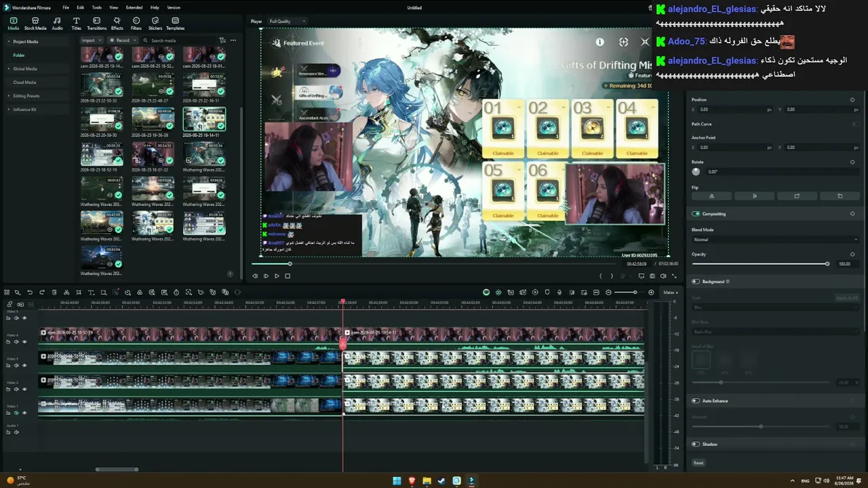Add a keyframe for Rotate
Screen dimensions: 868x488
[x=852, y=162]
